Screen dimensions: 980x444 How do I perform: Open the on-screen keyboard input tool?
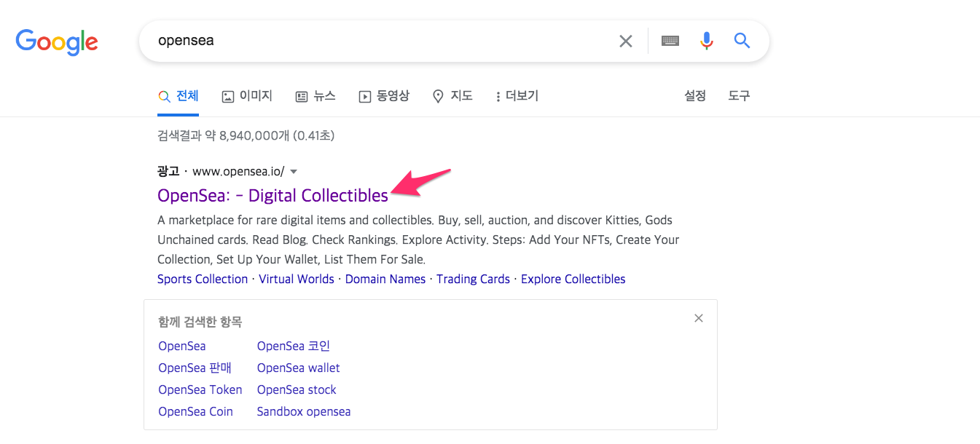coord(670,41)
